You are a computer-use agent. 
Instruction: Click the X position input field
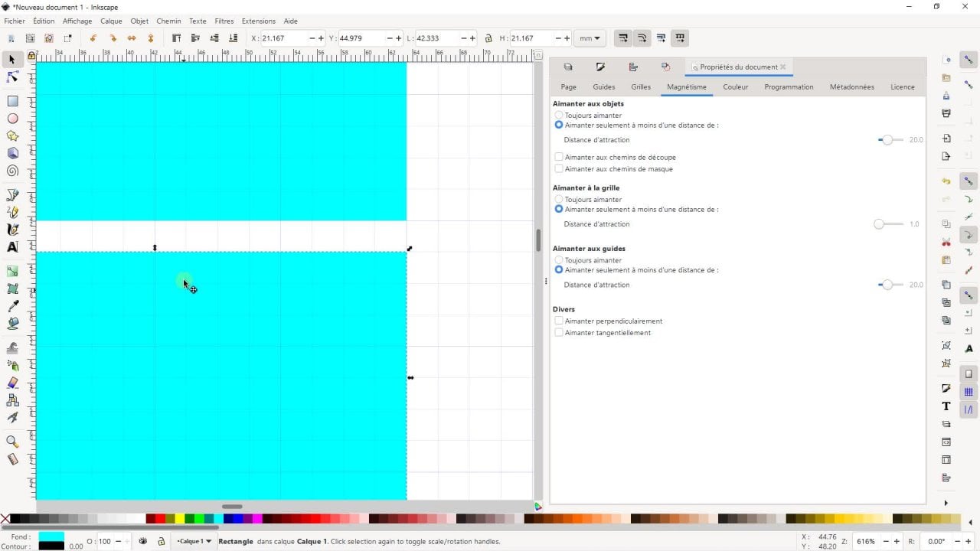[x=285, y=38]
